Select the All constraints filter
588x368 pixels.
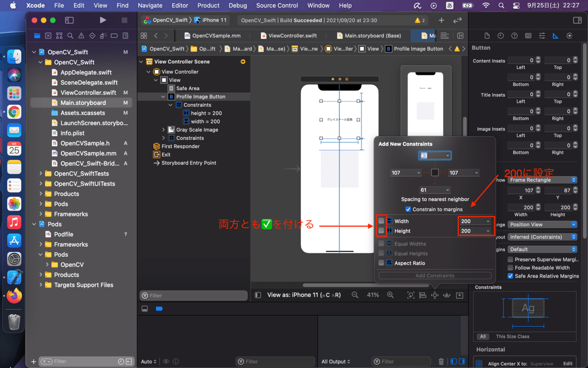[483, 337]
